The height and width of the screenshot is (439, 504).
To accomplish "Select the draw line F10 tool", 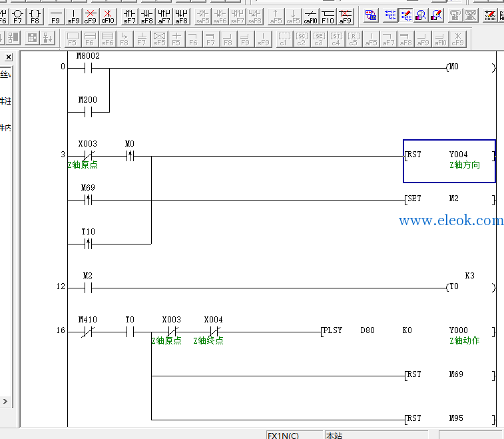I will (328, 17).
